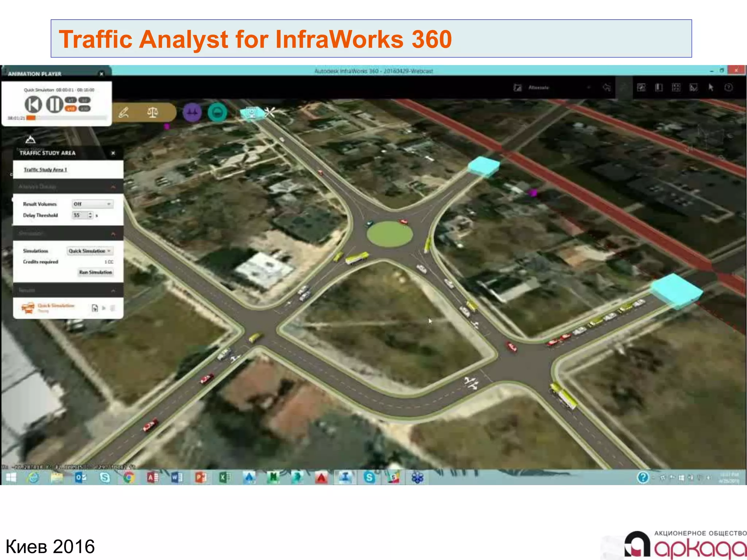
Task: Adjust the Delay Threshold stepper arrows
Action: click(x=90, y=215)
